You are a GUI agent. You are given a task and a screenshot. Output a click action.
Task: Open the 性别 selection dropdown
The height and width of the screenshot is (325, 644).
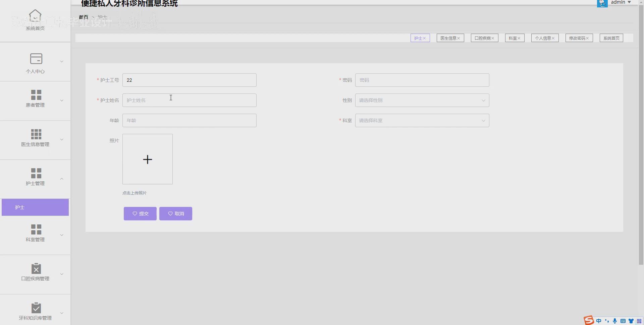422,100
